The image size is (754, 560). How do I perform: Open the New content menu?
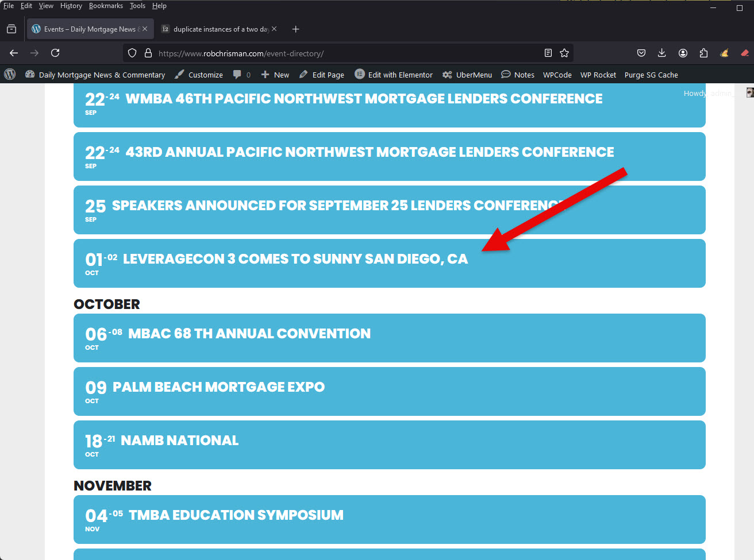pyautogui.click(x=275, y=75)
